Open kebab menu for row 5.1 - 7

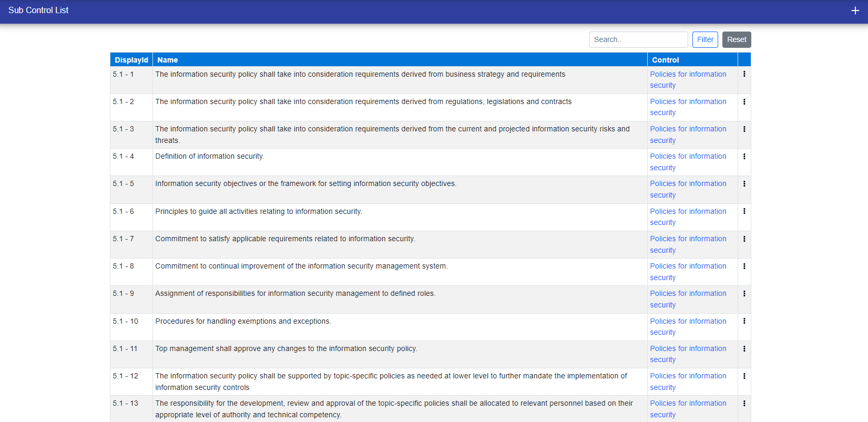(x=744, y=239)
